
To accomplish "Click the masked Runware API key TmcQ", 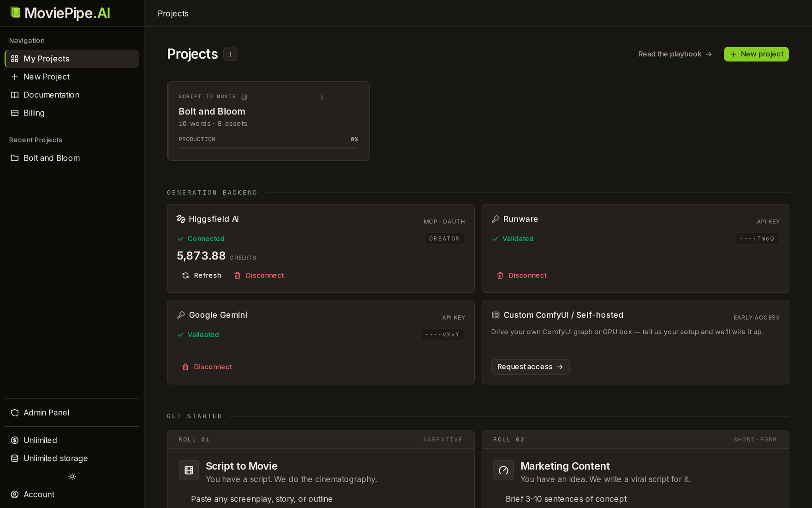I will point(757,239).
